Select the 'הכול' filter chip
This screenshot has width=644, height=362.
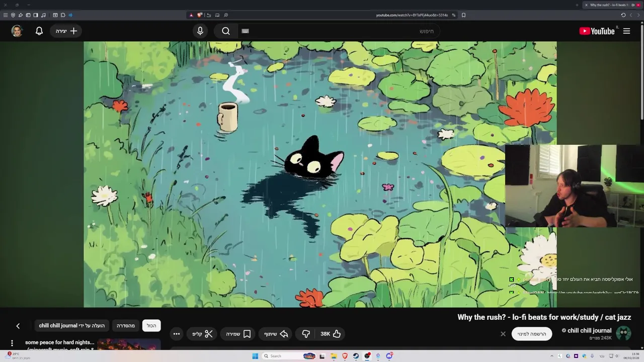151,326
